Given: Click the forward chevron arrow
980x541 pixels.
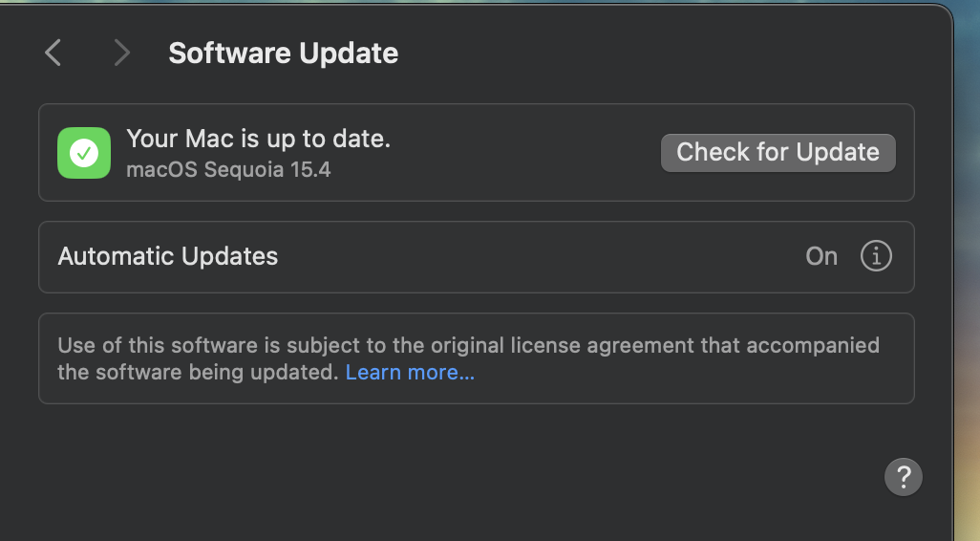Looking at the screenshot, I should tap(121, 53).
